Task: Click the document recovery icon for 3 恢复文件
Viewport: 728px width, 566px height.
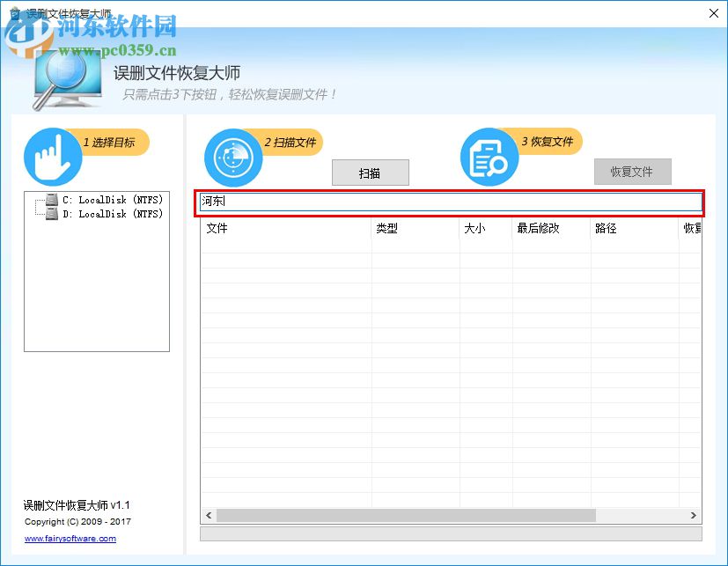Action: point(489,157)
